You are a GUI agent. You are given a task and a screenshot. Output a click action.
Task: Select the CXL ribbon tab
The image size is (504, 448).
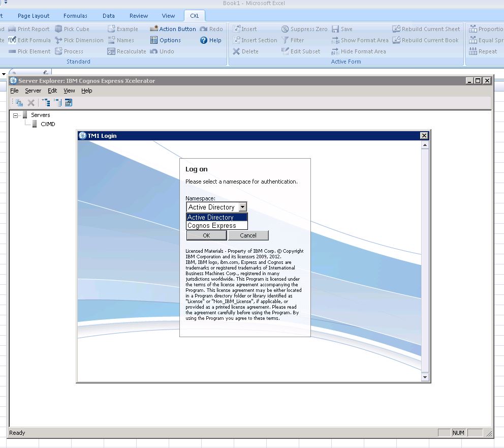[195, 16]
